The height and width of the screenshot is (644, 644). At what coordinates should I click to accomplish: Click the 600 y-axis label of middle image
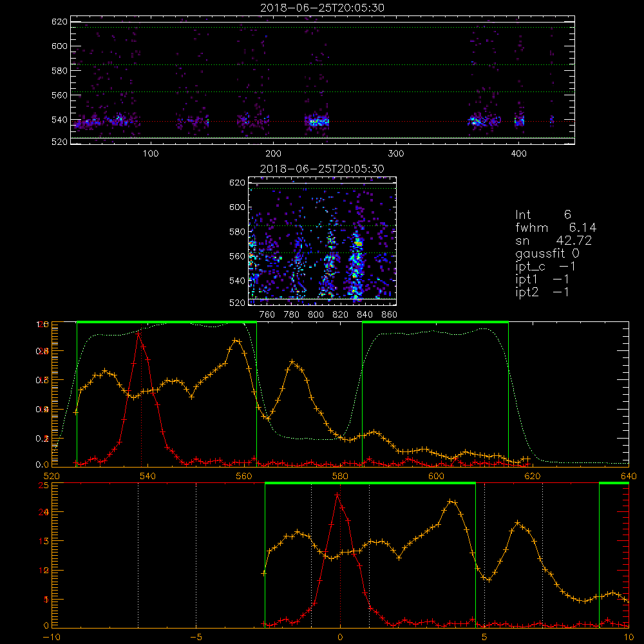coord(237,207)
